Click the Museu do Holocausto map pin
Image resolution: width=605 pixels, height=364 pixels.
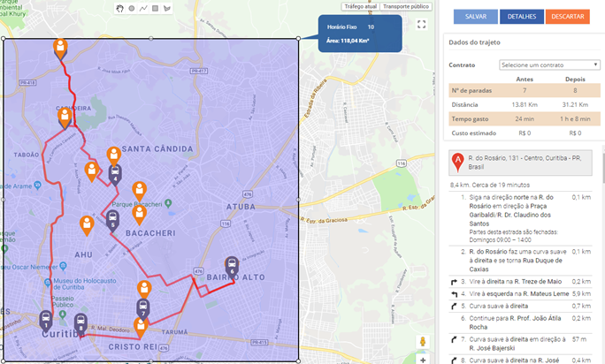tap(48, 283)
